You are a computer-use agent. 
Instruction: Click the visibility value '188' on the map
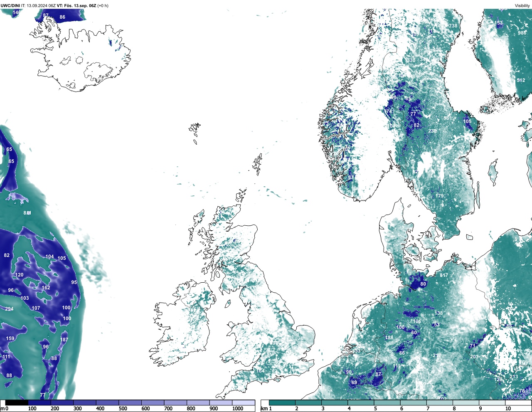tap(389, 338)
